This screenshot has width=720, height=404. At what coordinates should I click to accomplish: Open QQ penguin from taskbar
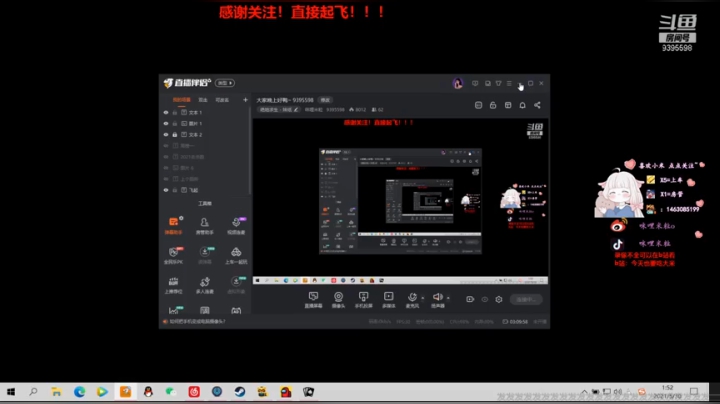tap(148, 392)
